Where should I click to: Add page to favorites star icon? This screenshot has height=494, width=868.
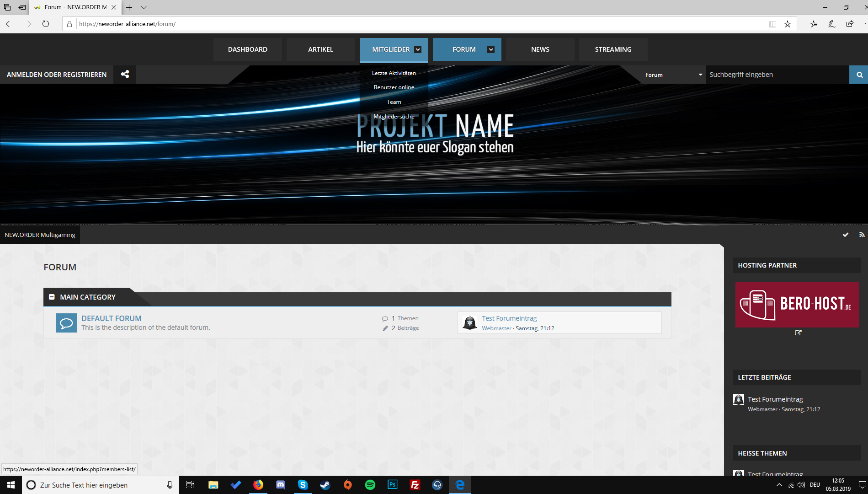tap(788, 24)
